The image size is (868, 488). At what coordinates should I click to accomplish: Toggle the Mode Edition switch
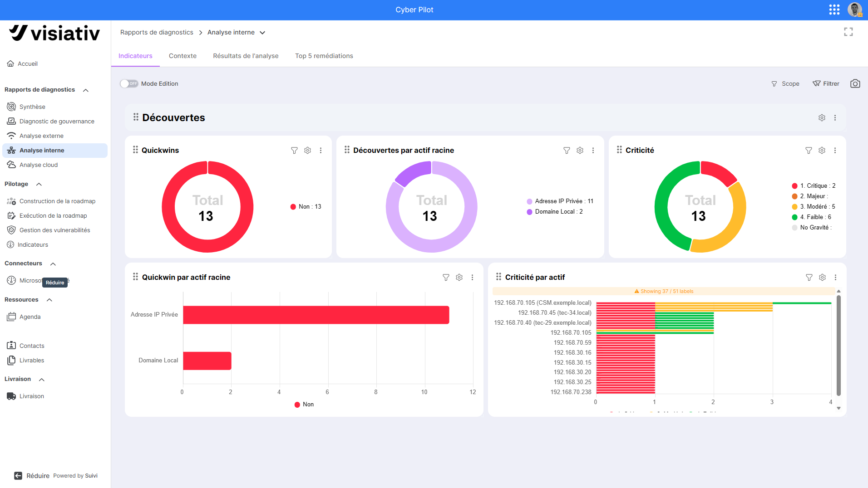point(129,83)
